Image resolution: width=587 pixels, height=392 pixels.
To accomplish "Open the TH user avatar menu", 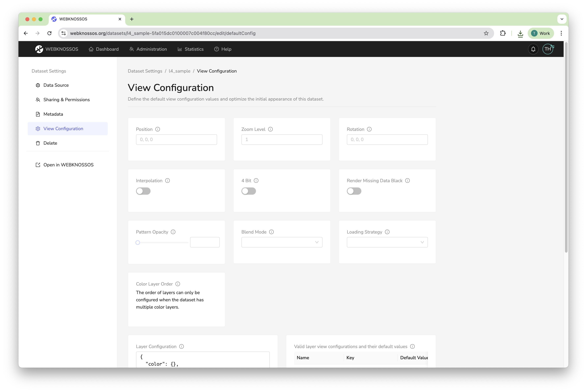I will pyautogui.click(x=547, y=49).
